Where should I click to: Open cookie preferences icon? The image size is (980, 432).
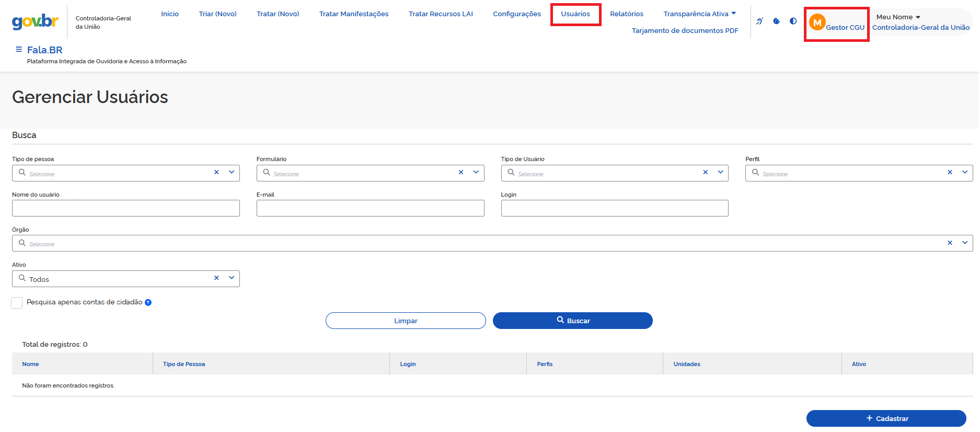(776, 21)
